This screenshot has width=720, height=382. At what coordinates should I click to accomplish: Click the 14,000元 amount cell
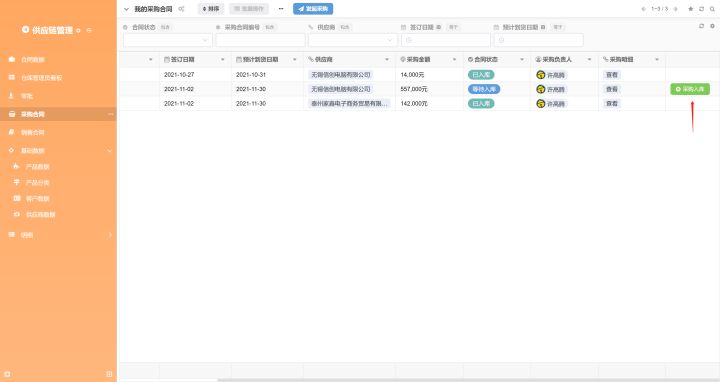coord(429,75)
